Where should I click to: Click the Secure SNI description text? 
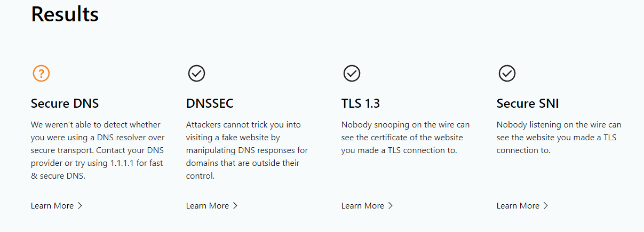559,138
